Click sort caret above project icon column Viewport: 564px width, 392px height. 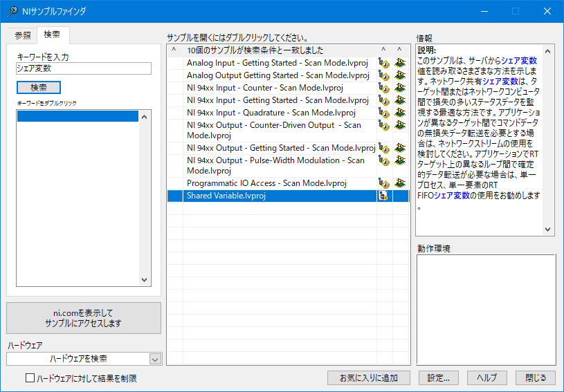tap(384, 50)
